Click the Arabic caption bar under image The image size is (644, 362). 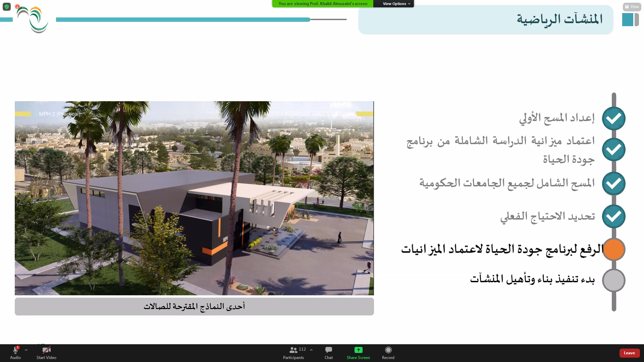pyautogui.click(x=194, y=306)
